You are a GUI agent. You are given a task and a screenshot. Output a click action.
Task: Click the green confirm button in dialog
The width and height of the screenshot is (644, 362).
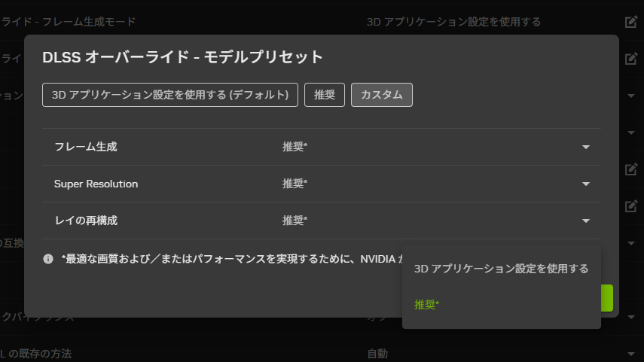607,298
